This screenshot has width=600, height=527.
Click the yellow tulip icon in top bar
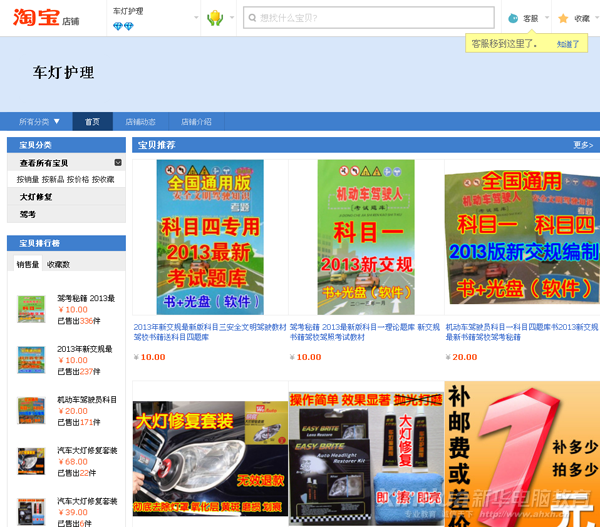click(214, 18)
